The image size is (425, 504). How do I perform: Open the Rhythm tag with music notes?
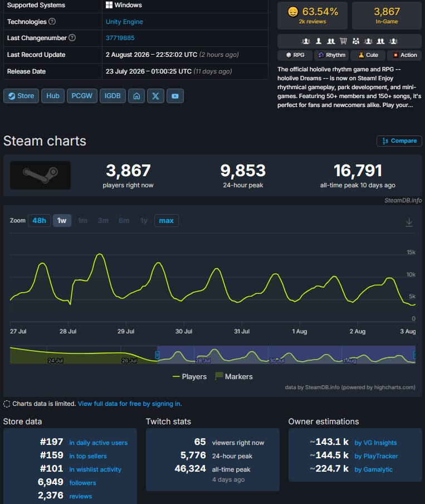331,55
